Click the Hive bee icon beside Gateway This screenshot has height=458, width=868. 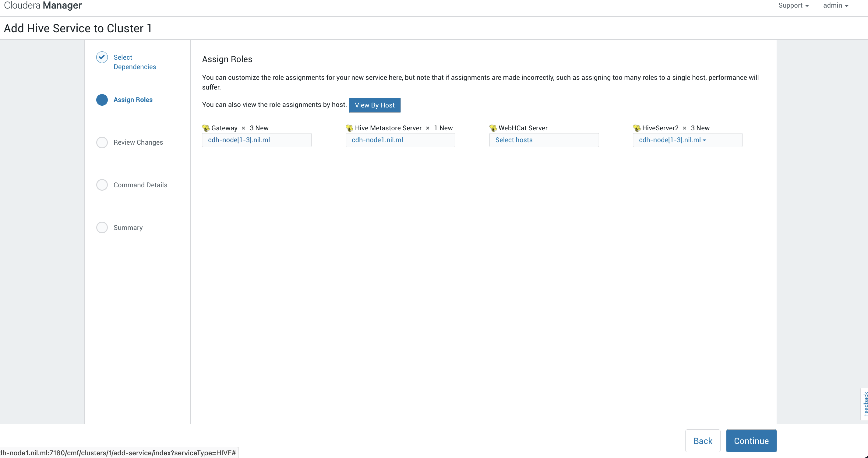click(x=206, y=128)
